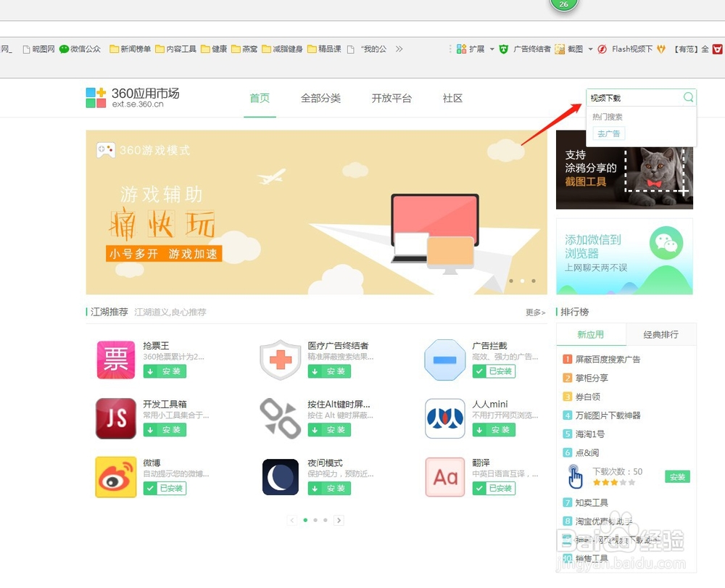Open the "我的公 bookmark

coord(367,49)
